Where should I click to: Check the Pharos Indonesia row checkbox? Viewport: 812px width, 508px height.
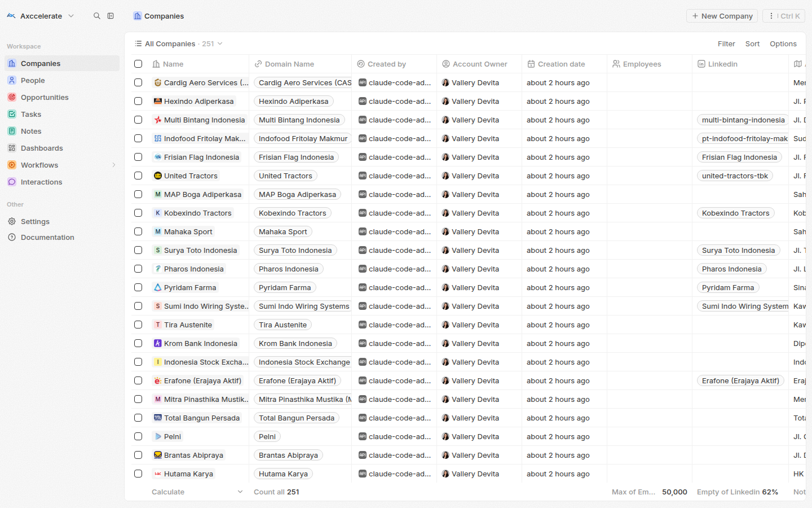138,269
